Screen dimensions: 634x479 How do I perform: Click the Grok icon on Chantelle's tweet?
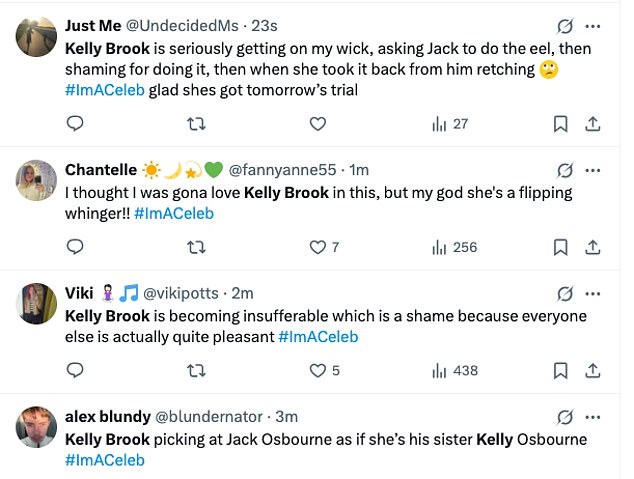564,171
